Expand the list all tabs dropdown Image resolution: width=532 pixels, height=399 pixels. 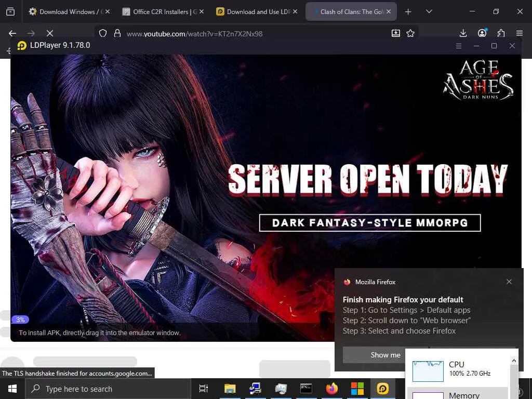(x=429, y=12)
